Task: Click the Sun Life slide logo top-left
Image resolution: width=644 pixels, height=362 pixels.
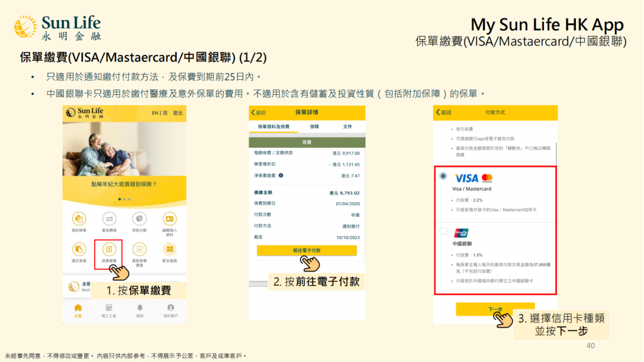Action: click(x=57, y=28)
